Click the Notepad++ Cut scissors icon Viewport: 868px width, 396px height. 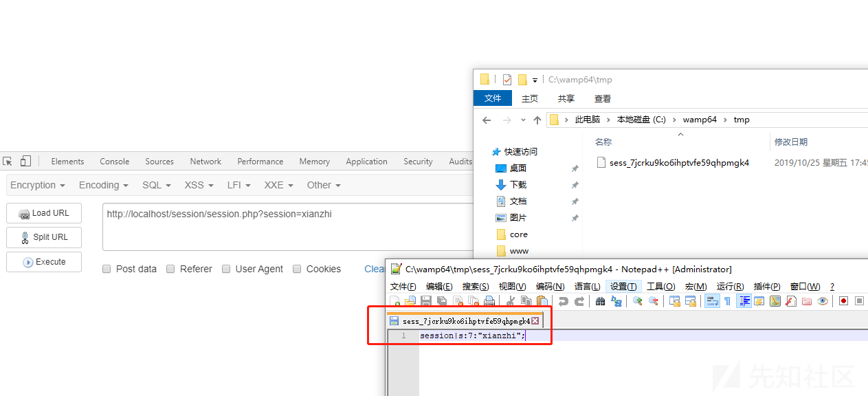coord(510,301)
